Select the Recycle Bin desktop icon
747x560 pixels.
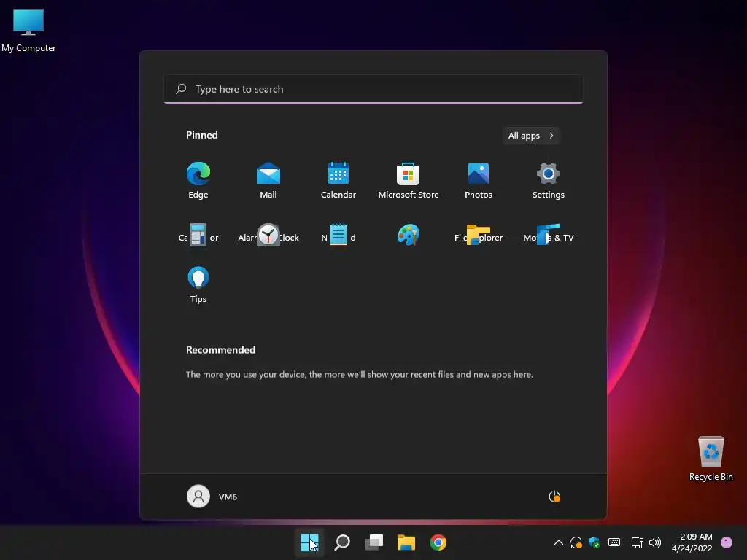pos(711,459)
